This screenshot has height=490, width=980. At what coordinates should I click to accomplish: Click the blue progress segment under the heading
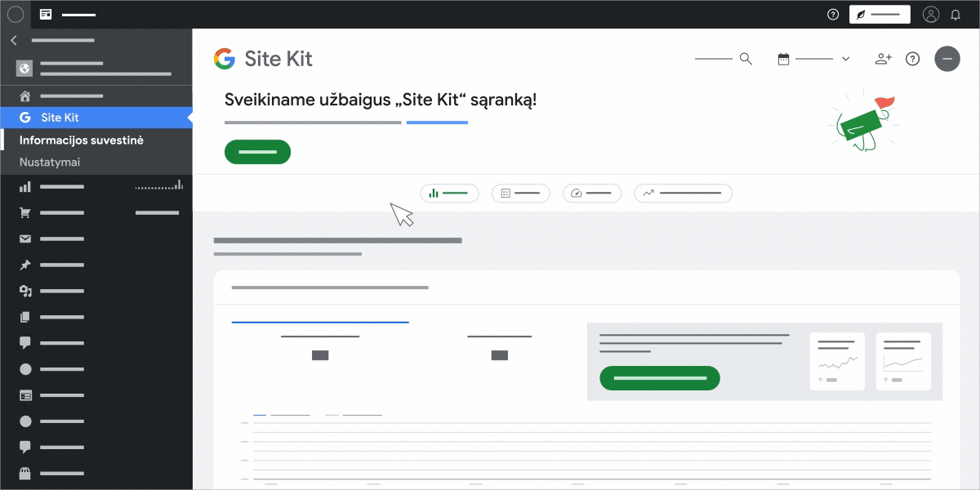(x=437, y=121)
